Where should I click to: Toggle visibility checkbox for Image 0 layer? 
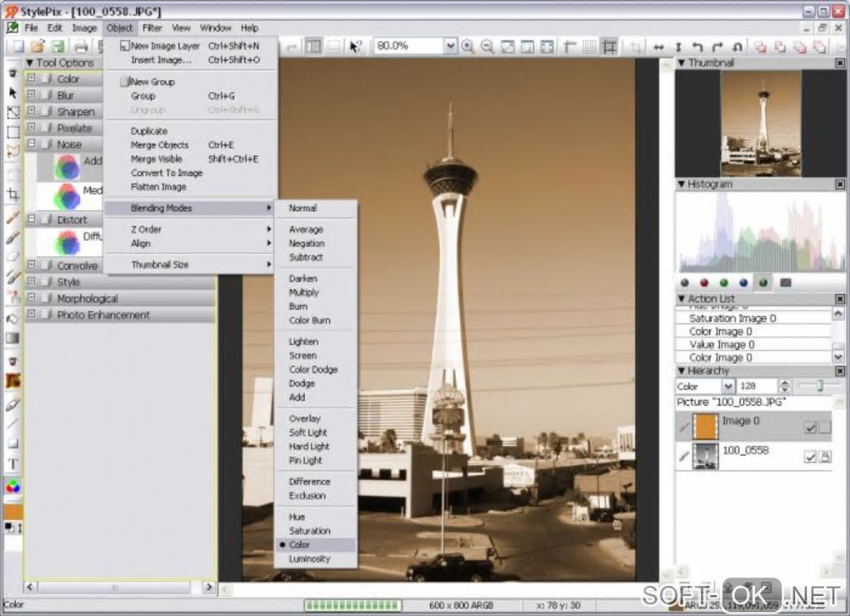[x=809, y=428]
